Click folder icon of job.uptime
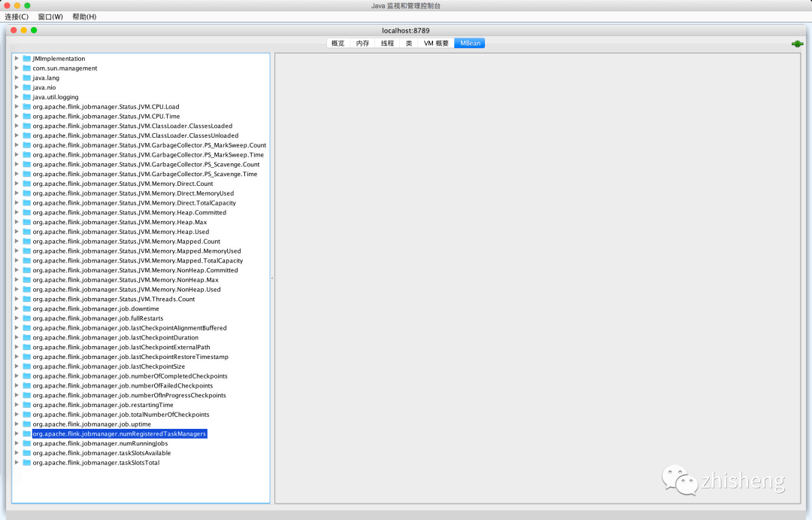 [x=27, y=424]
